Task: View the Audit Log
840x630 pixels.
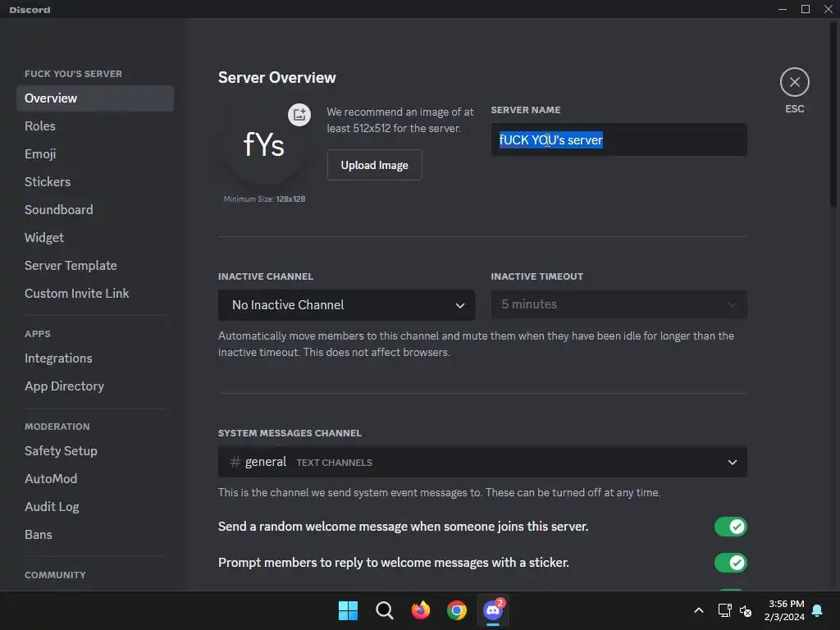Action: (x=95, y=506)
